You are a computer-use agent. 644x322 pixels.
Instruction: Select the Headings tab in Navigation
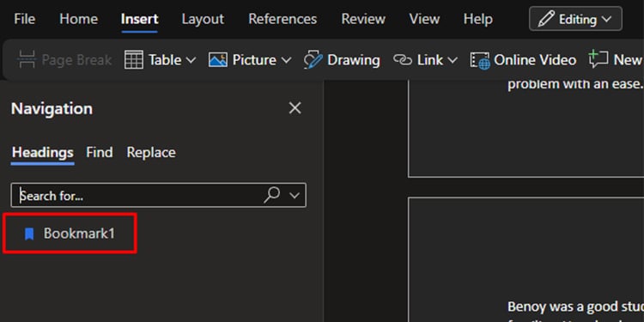pos(43,153)
